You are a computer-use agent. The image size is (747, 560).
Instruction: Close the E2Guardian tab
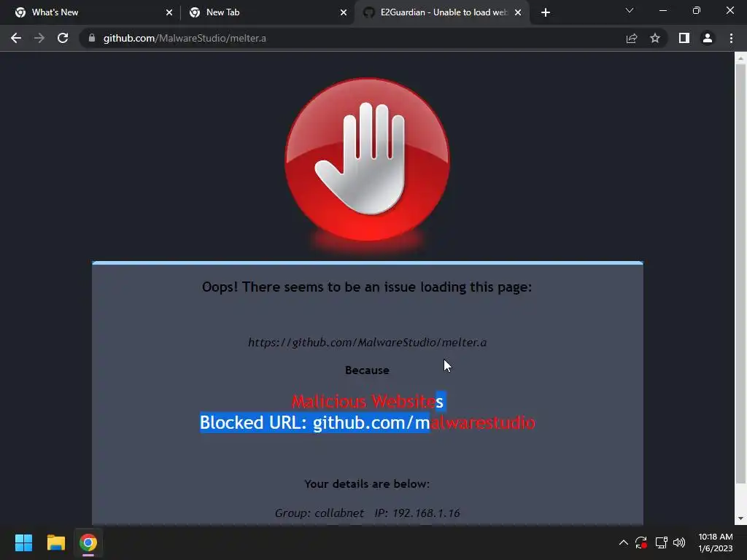(x=518, y=12)
